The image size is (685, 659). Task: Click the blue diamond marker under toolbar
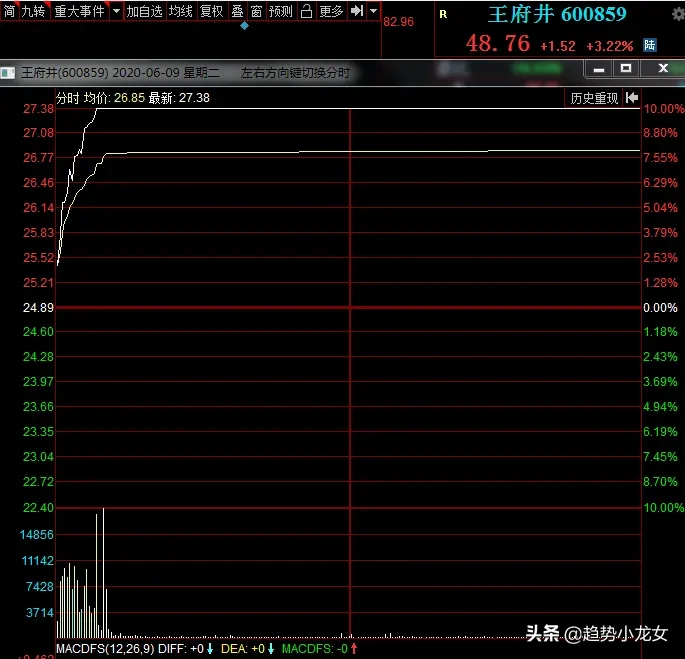click(245, 26)
